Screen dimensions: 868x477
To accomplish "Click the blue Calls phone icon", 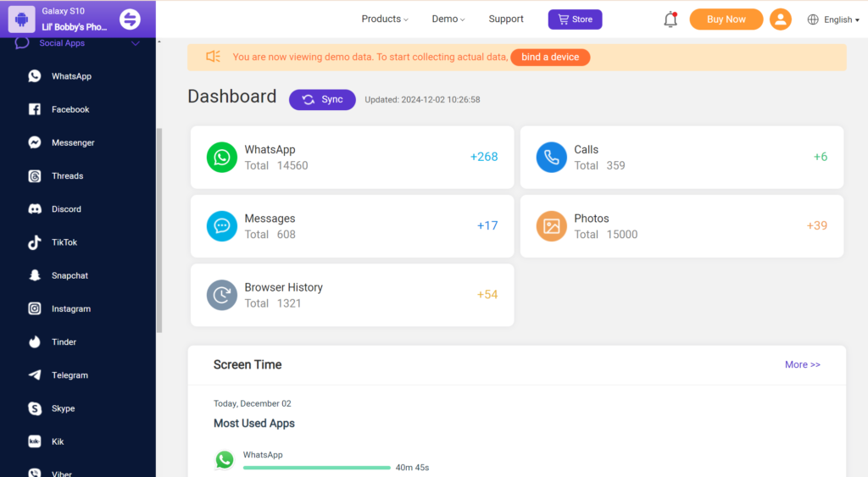I will tap(551, 157).
